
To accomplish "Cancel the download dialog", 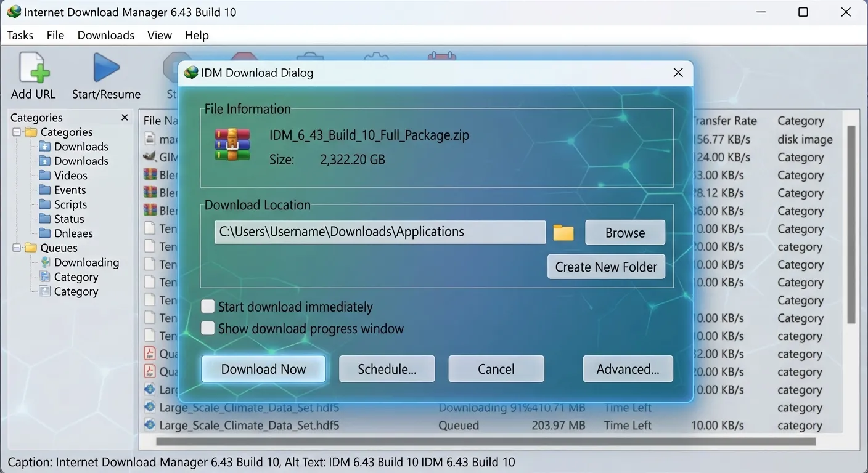I will click(x=496, y=369).
